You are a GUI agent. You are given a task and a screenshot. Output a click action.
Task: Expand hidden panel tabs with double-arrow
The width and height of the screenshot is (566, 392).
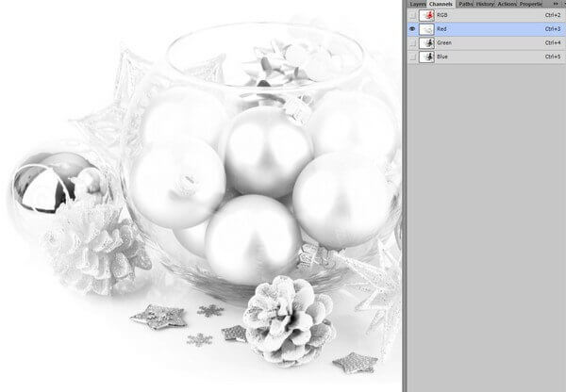(556, 4)
